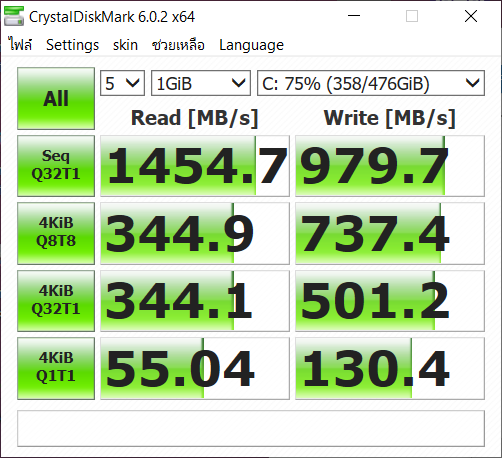The image size is (502, 458).
Task: Click the empty comment field at bottom
Action: (251, 428)
